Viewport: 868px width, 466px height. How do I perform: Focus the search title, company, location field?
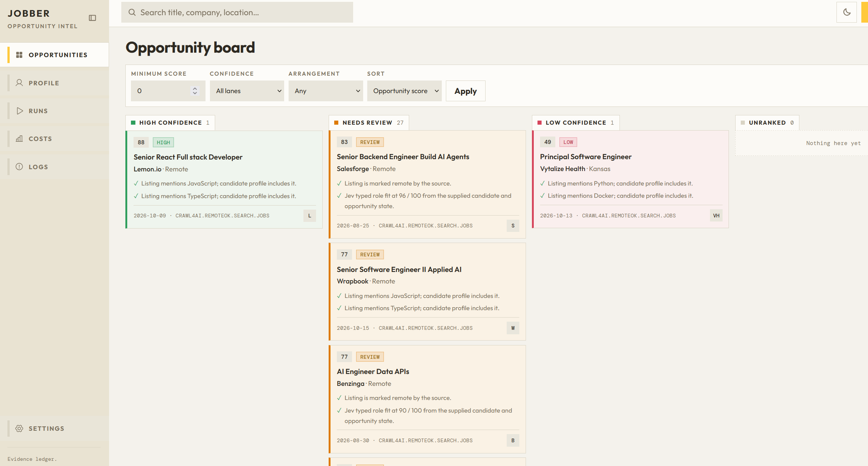click(237, 12)
